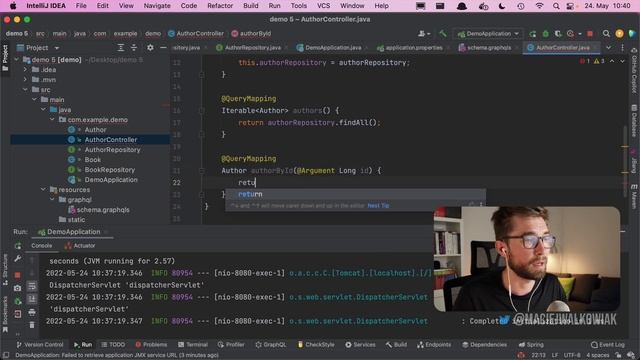Open the TODO tool window

[x=113, y=345]
